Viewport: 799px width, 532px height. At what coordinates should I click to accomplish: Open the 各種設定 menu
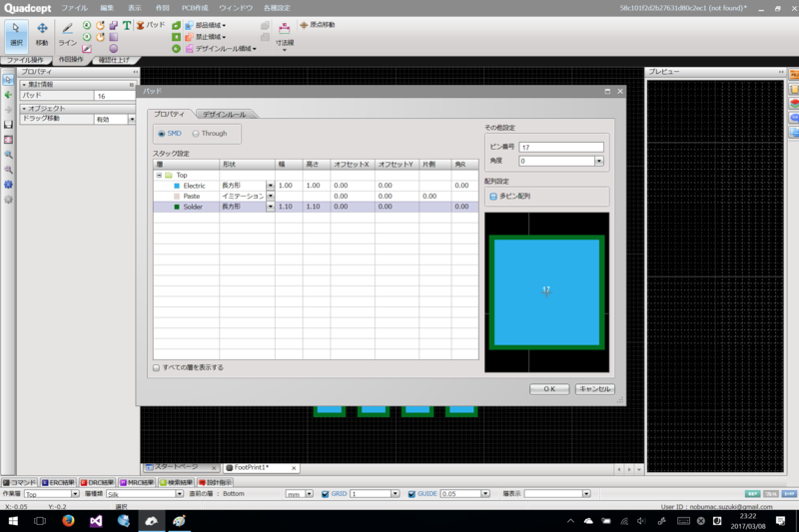point(277,8)
